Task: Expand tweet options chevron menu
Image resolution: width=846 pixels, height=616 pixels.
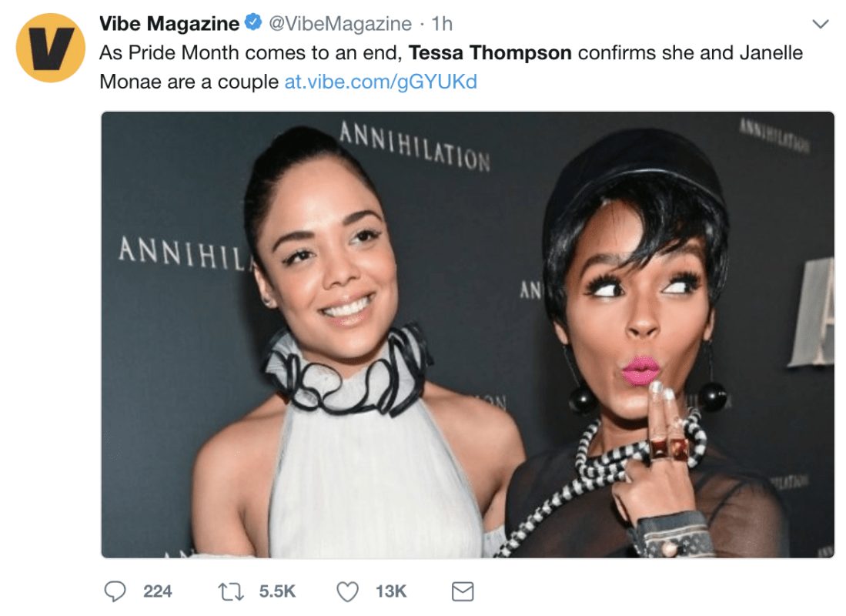Action: coord(820,24)
